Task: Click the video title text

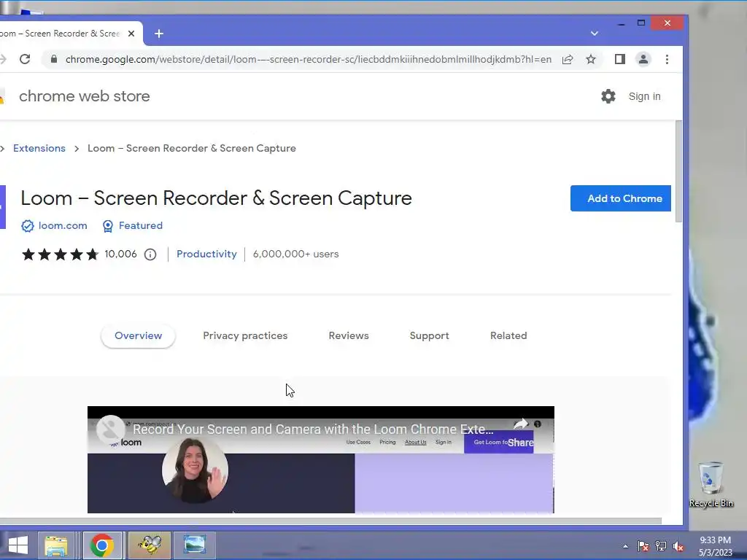Action: [x=313, y=429]
